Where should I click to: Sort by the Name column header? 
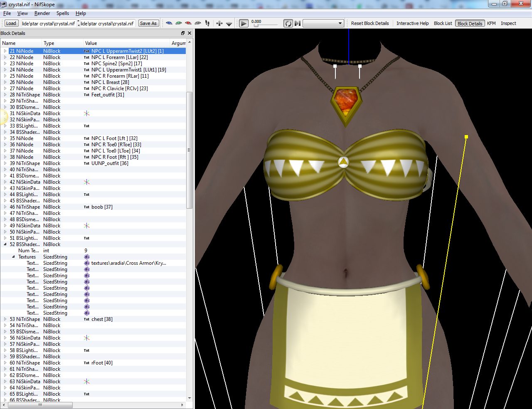[x=21, y=43]
